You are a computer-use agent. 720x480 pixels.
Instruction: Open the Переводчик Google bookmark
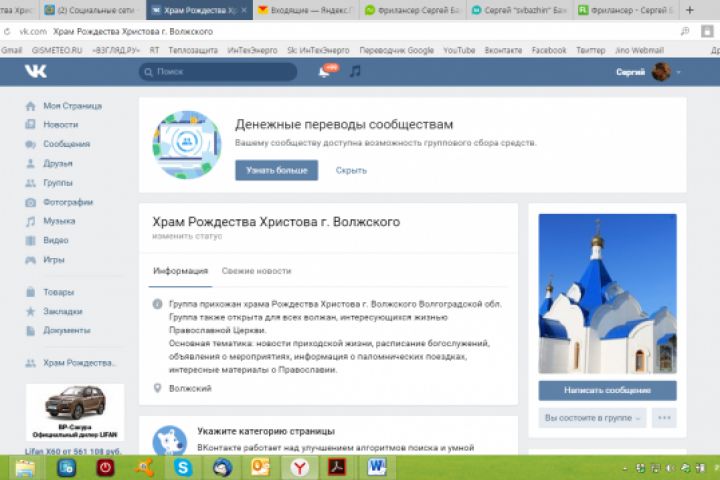396,51
